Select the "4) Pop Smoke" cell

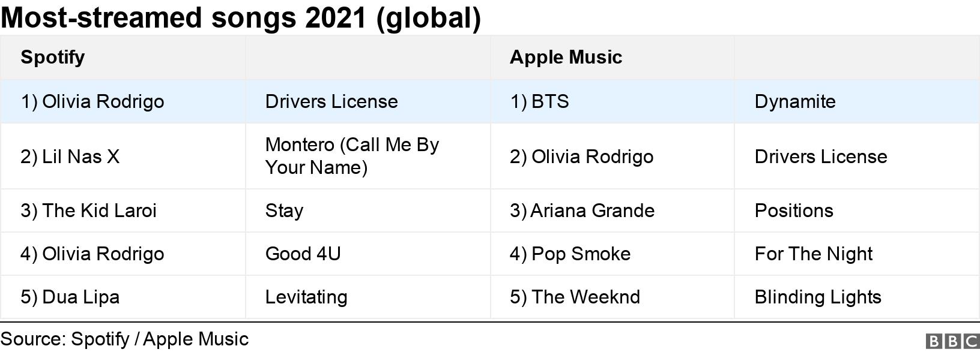coord(570,254)
